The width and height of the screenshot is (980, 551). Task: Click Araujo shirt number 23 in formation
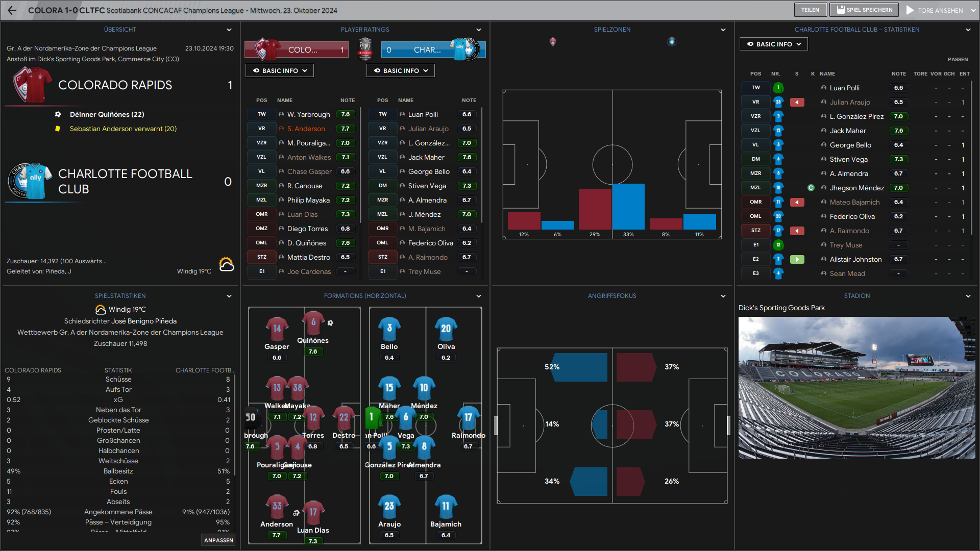click(x=389, y=507)
